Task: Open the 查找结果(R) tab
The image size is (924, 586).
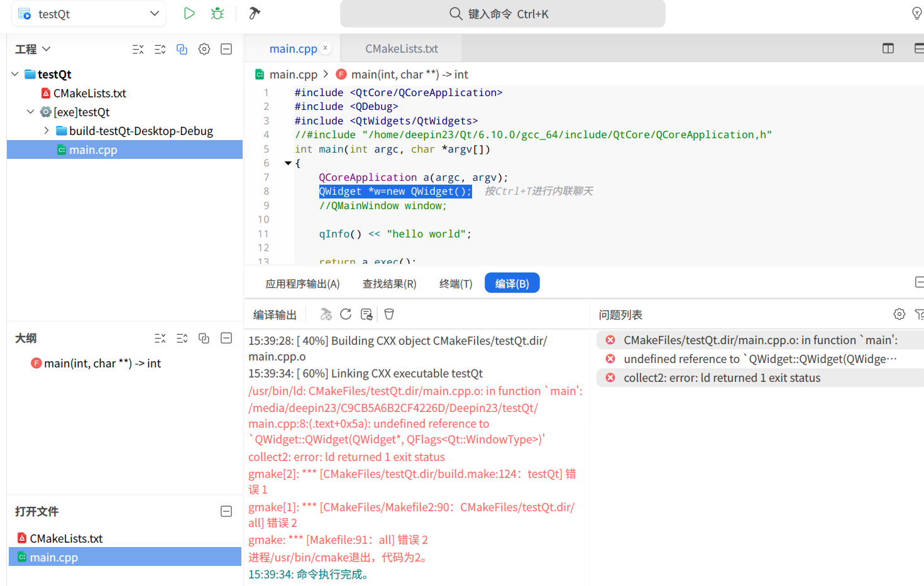Action: [390, 284]
